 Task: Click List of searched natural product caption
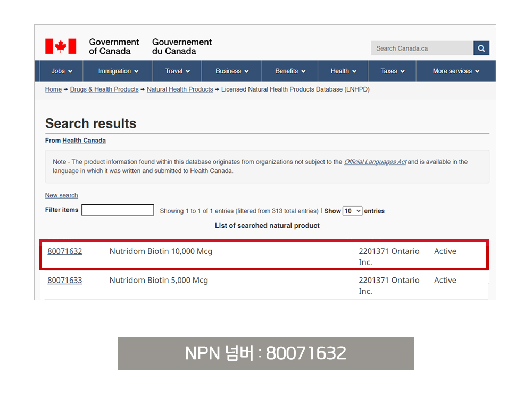click(x=267, y=226)
